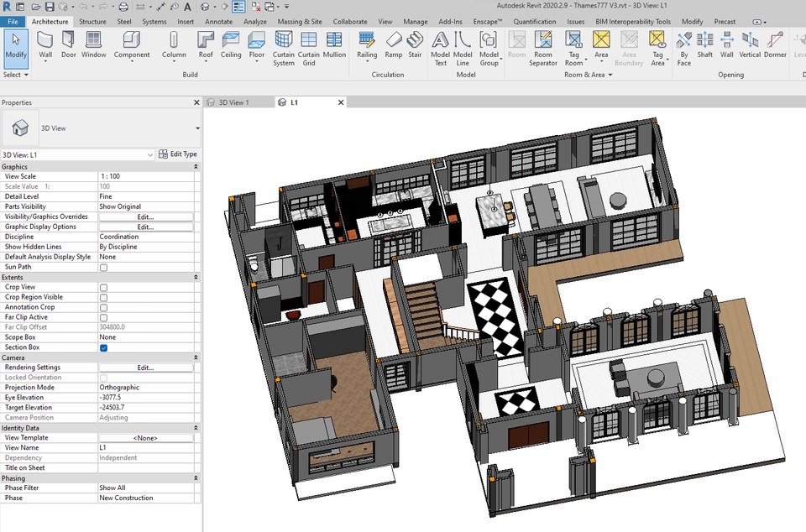Open the Manage ribbon tab

tap(415, 22)
